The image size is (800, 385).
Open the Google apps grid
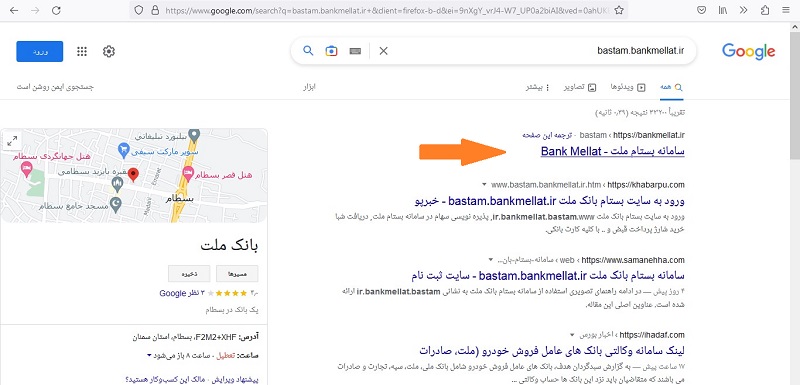pyautogui.click(x=82, y=52)
